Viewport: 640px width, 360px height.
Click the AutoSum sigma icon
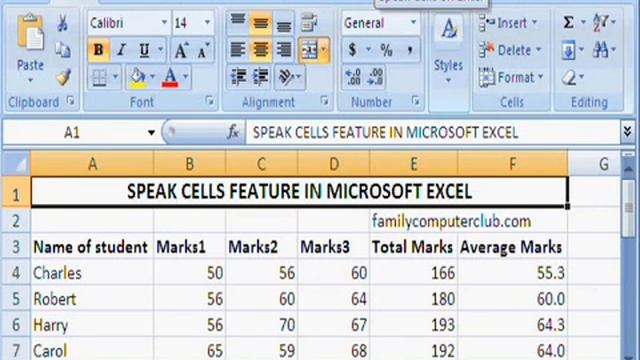(568, 23)
